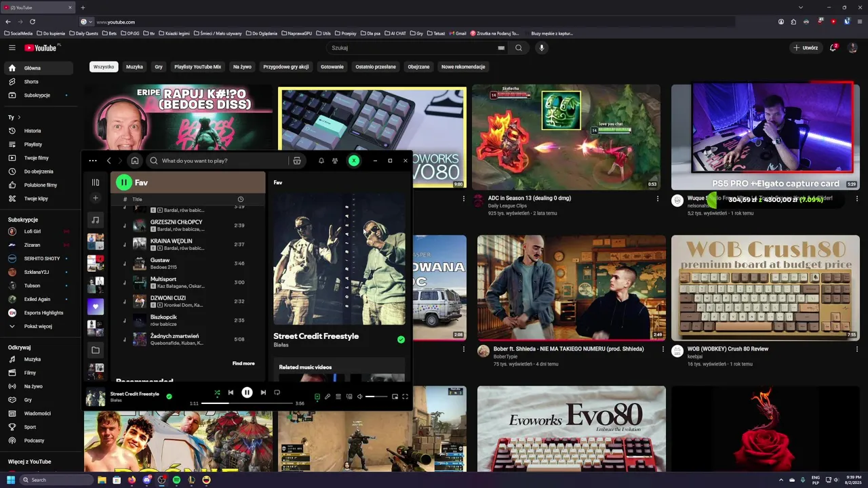This screenshot has width=868, height=488.
Task: Open ADC in Season 13 video title
Action: 530,199
